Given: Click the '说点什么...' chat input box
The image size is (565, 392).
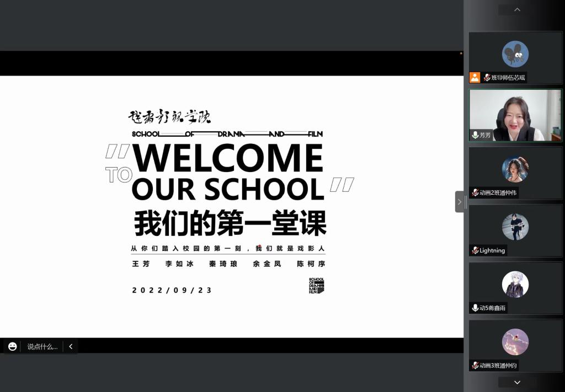Looking at the screenshot, I should click(42, 347).
